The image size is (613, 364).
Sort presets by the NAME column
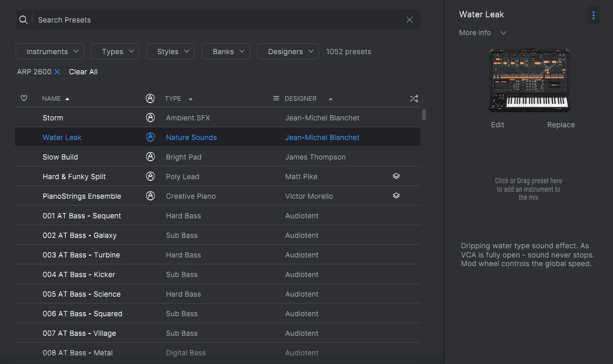[x=52, y=98]
